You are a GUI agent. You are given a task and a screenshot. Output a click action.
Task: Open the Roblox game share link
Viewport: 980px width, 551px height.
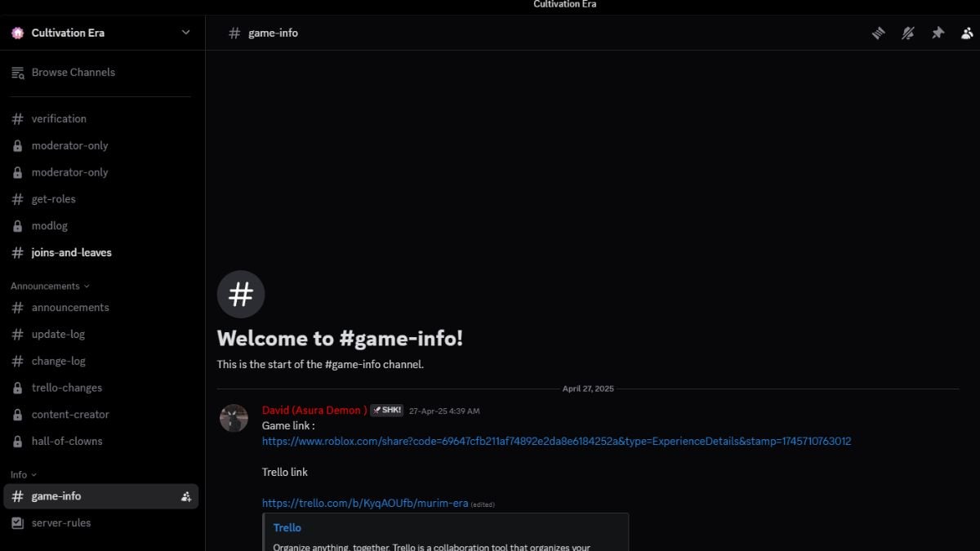556,441
